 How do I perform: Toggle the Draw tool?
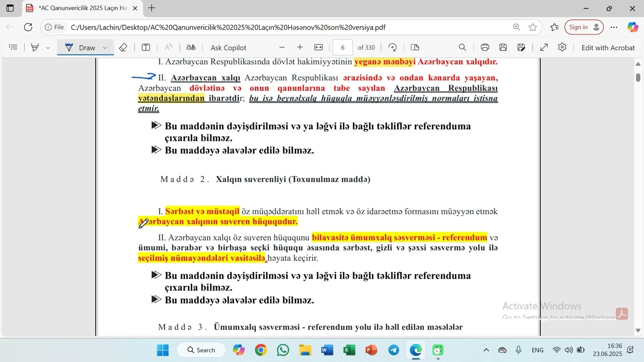[80, 47]
